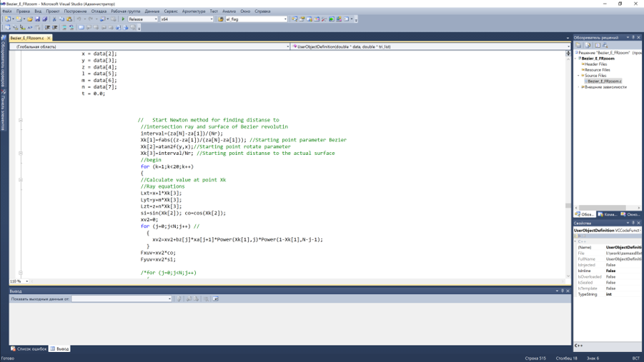Screen dimensions: 644x362
Task: Open the Solution Explorer toolbar icon
Action: pos(294,19)
